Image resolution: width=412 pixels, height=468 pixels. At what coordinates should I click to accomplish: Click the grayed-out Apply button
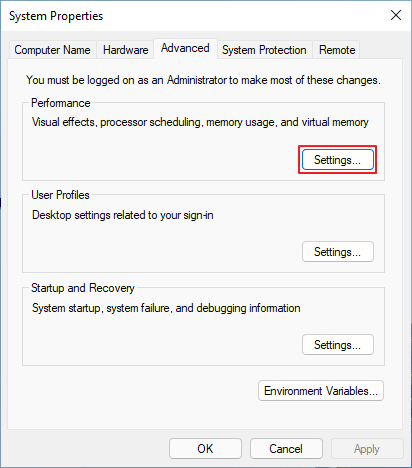(367, 449)
